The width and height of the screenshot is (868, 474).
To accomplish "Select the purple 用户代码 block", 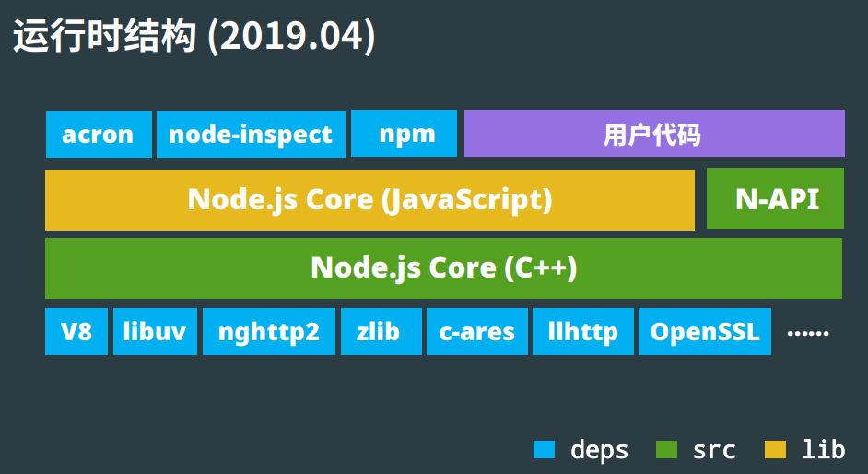I will tap(654, 135).
